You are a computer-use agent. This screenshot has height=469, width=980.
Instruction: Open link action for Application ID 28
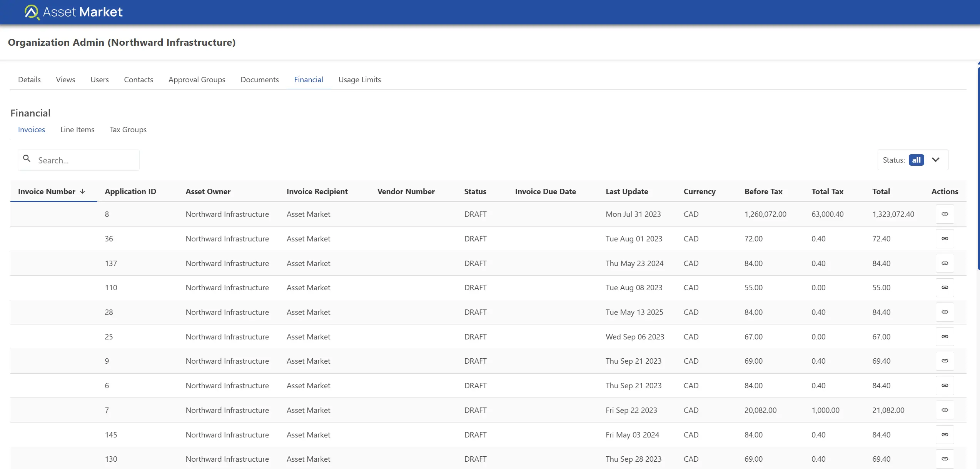(945, 312)
